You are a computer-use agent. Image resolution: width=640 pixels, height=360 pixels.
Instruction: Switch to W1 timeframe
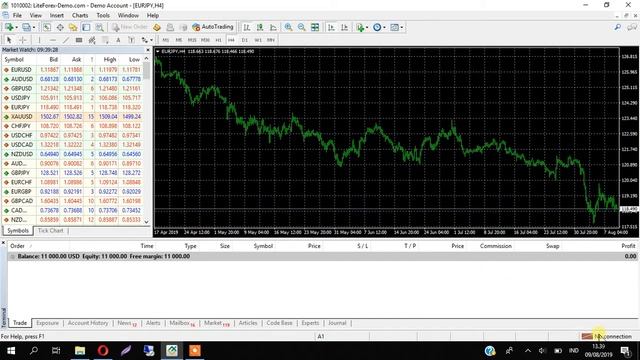point(258,40)
